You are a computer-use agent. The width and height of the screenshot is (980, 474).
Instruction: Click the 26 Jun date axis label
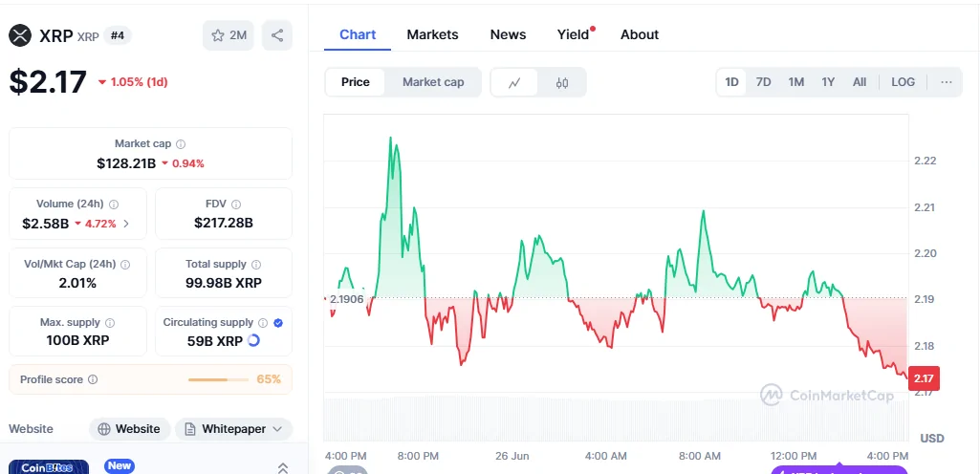point(512,456)
